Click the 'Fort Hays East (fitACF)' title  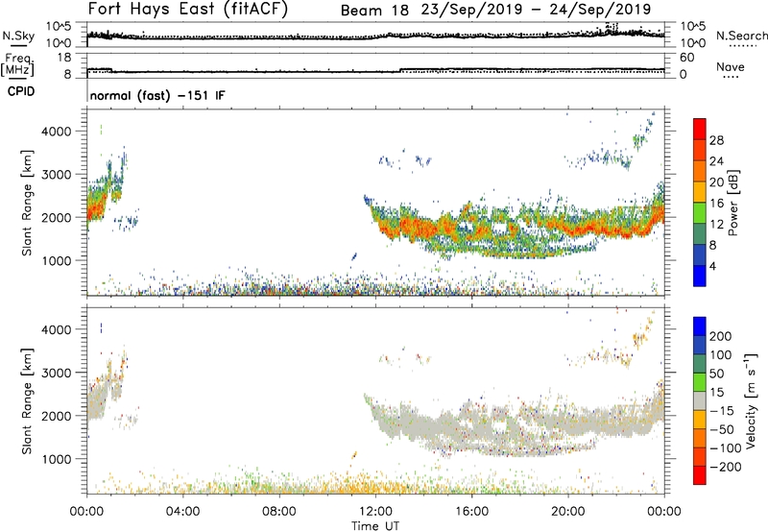tap(188, 10)
